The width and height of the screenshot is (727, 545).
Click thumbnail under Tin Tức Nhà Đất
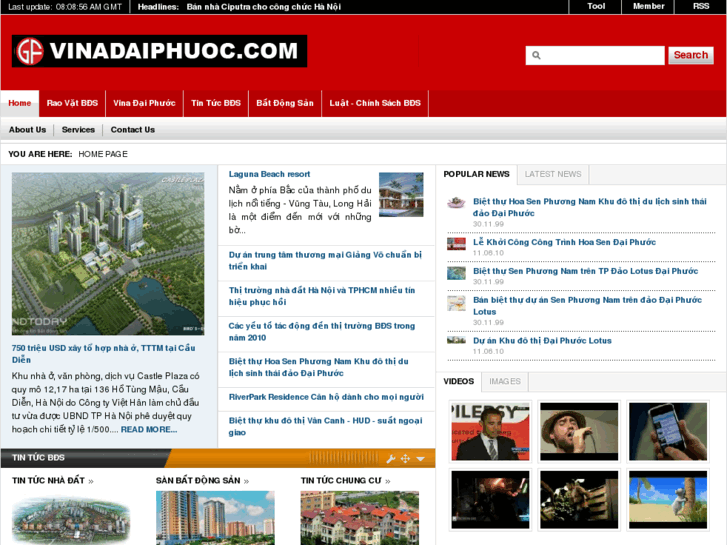pos(71,519)
